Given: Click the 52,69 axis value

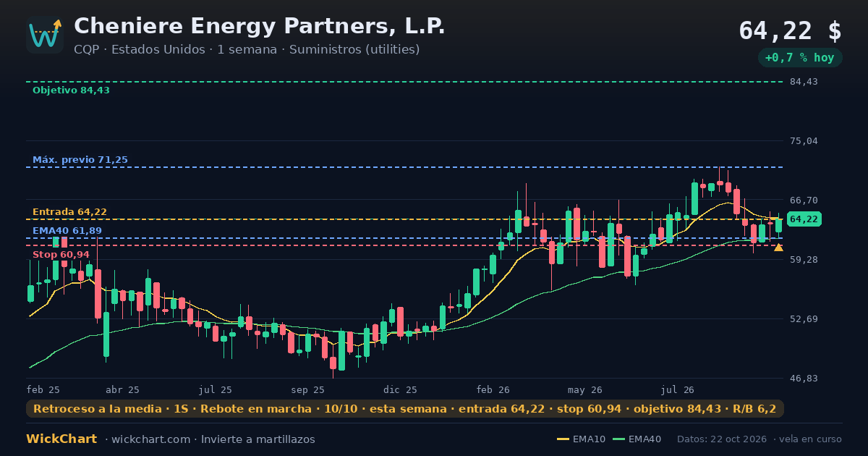Looking at the screenshot, I should [804, 319].
